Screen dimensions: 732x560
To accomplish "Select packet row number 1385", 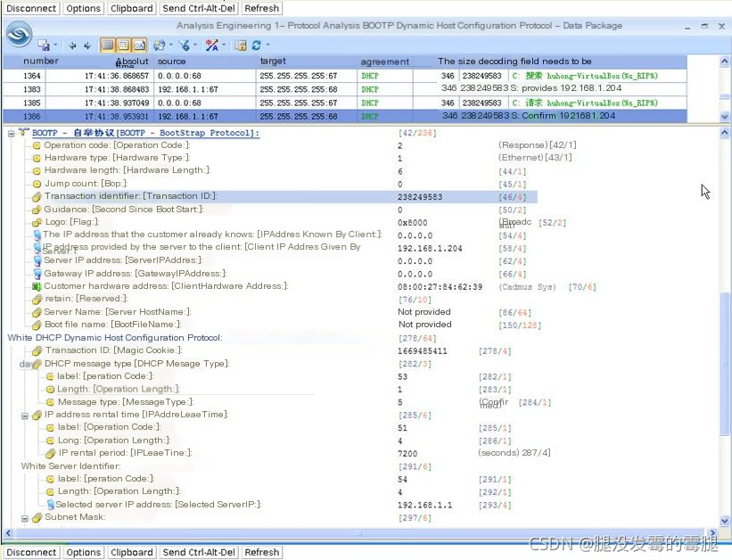I will pos(345,103).
